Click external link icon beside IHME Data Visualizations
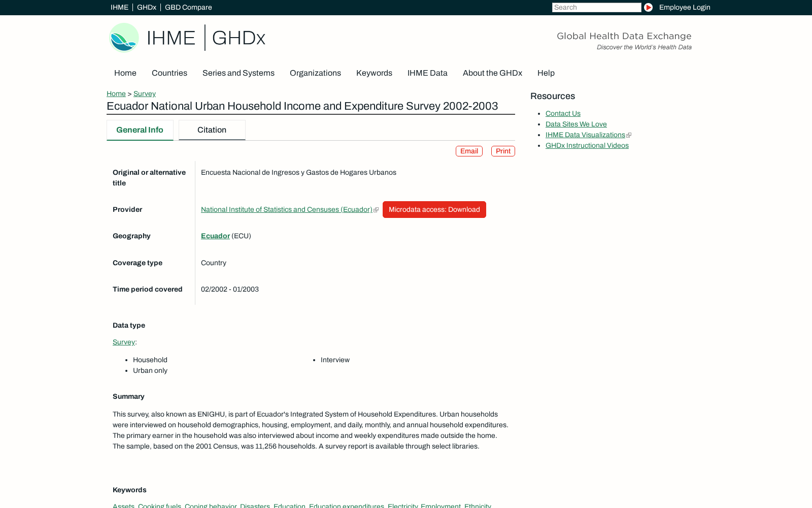This screenshot has height=508, width=812. pos(629,135)
